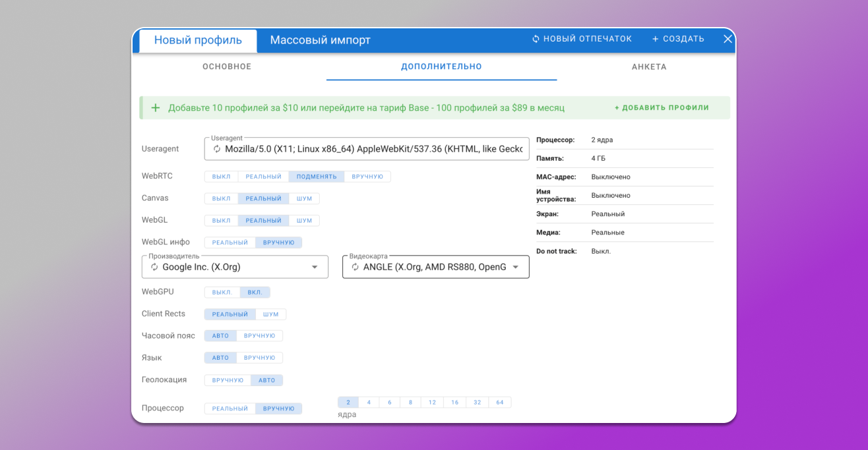Screen dimensions: 868x450
Task: Click refresh icon in Видеокарта field
Action: pyautogui.click(x=355, y=267)
